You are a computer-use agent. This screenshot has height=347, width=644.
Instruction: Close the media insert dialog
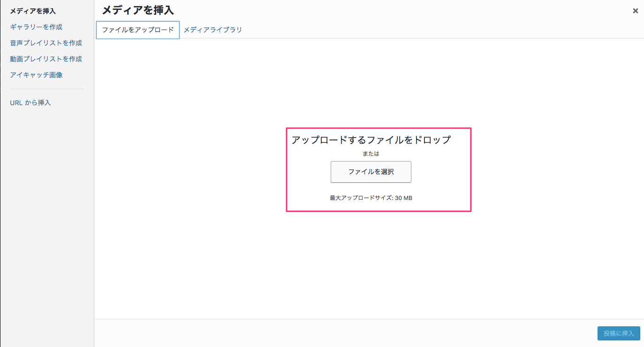(635, 11)
